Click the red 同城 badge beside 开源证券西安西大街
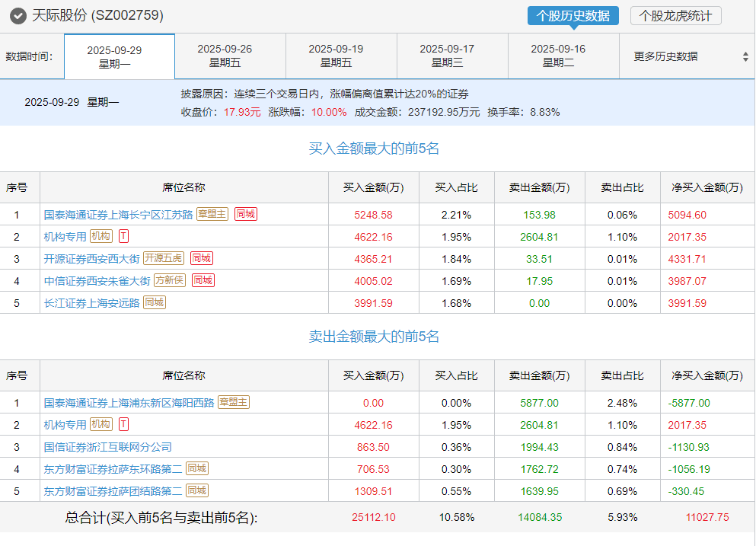Viewport: 756px width, 546px height. [202, 258]
